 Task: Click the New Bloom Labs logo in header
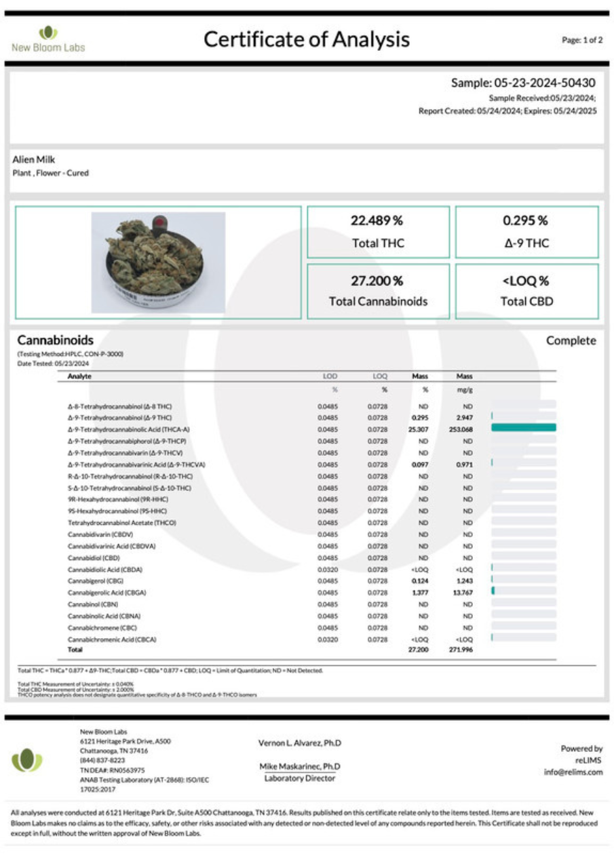48,39
